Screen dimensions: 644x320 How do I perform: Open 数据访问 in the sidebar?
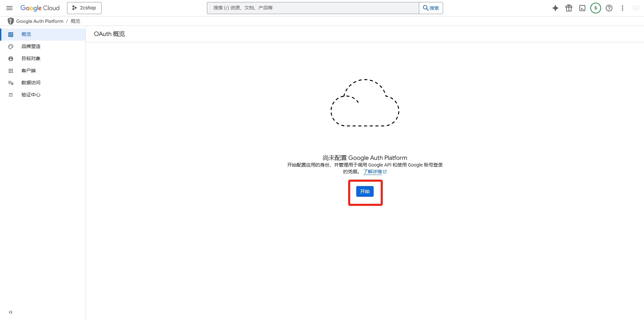[43, 83]
